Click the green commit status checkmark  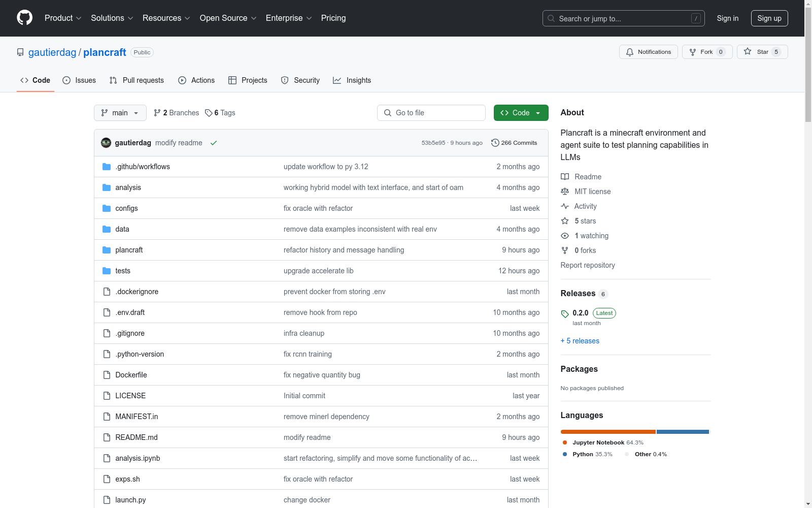[x=214, y=143]
